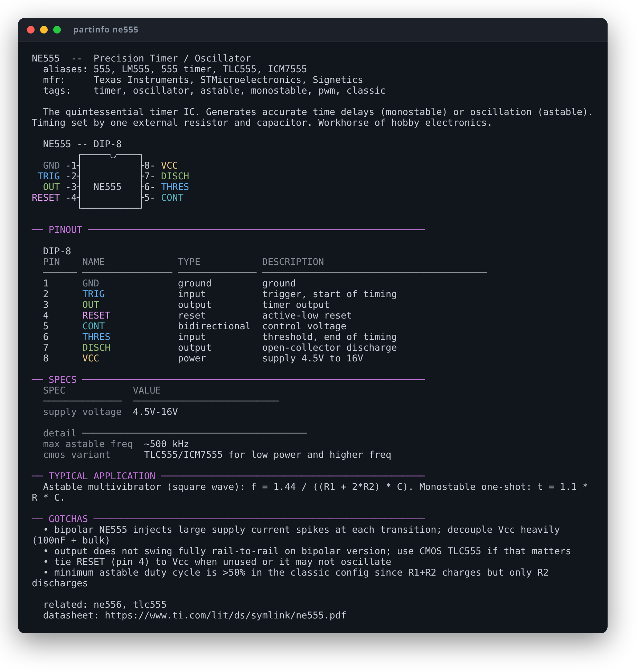The width and height of the screenshot is (638, 672).
Task: Click the 'NE555 -- Precision Timer / Oscillator' title line
Action: 141,58
